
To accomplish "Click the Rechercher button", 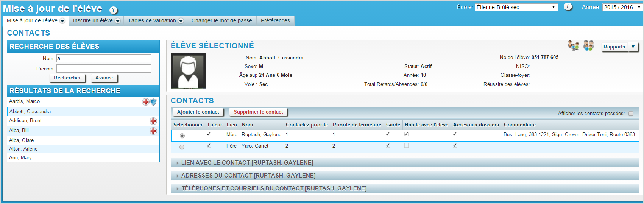I will tap(67, 78).
